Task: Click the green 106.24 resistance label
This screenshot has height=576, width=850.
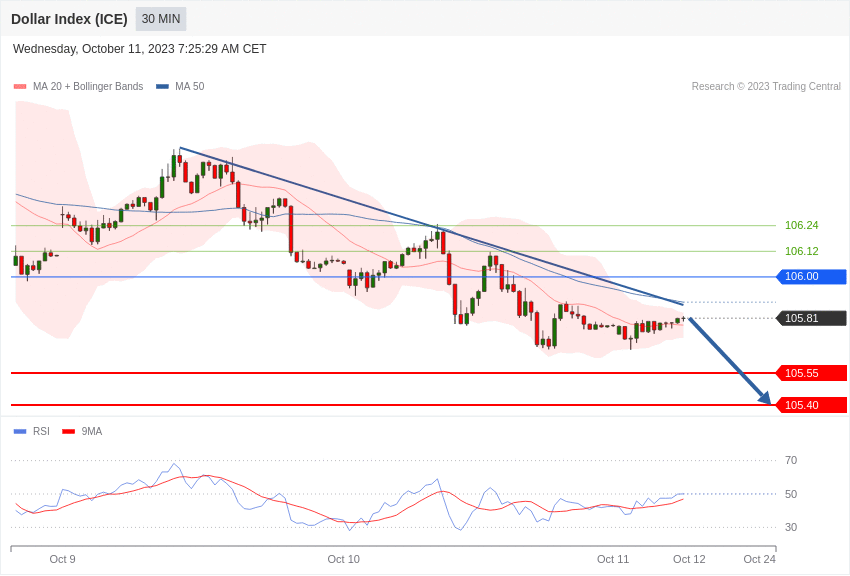Action: [x=801, y=226]
